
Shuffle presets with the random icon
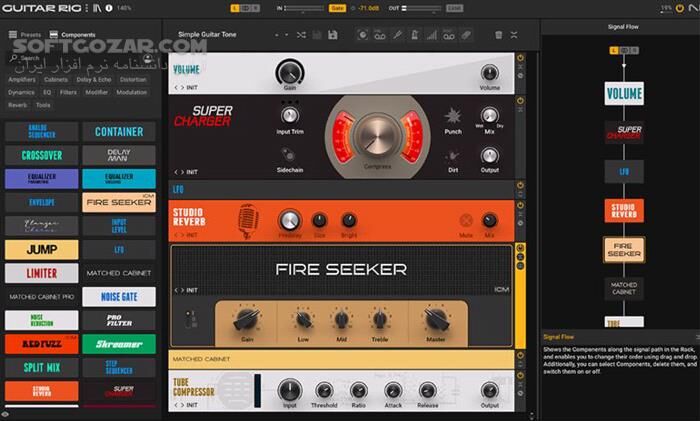coord(301,35)
